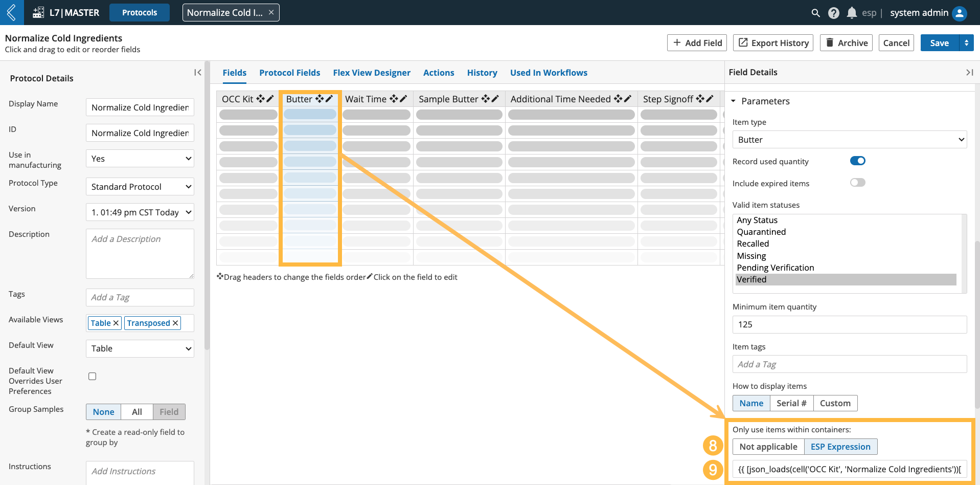Open the Use in manufacturing dropdown
This screenshot has height=485, width=980.
pyautogui.click(x=140, y=159)
